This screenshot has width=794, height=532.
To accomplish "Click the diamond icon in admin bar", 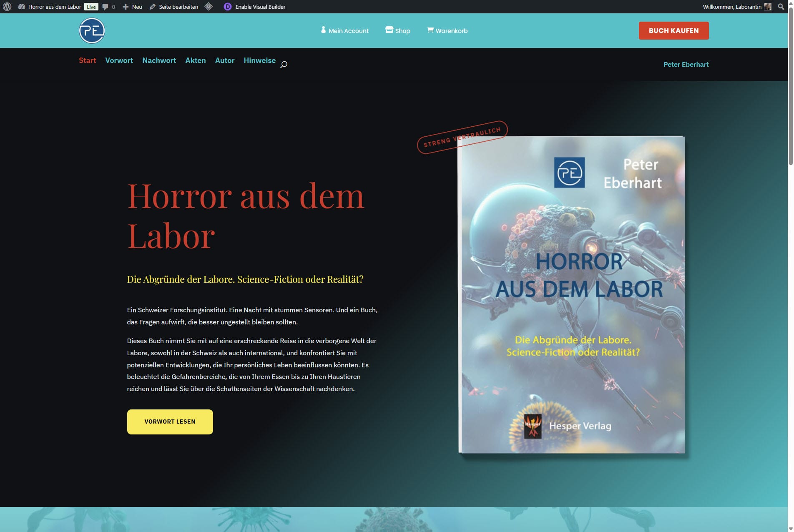I will pyautogui.click(x=209, y=7).
